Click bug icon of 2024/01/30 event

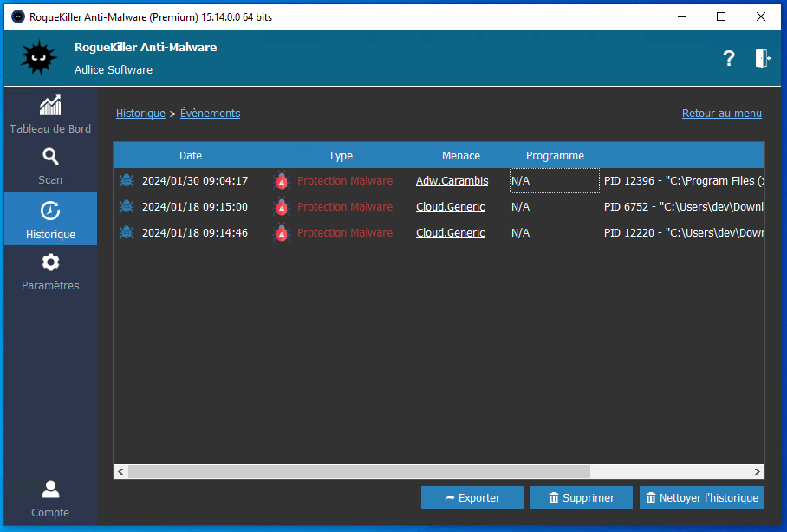127,181
